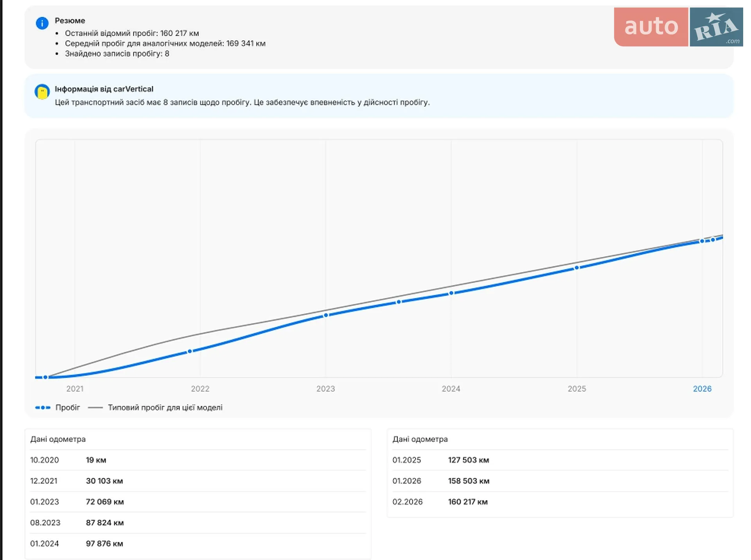Click 'Інформація від carVertical' heading
This screenshot has height=560, width=751.
[104, 89]
